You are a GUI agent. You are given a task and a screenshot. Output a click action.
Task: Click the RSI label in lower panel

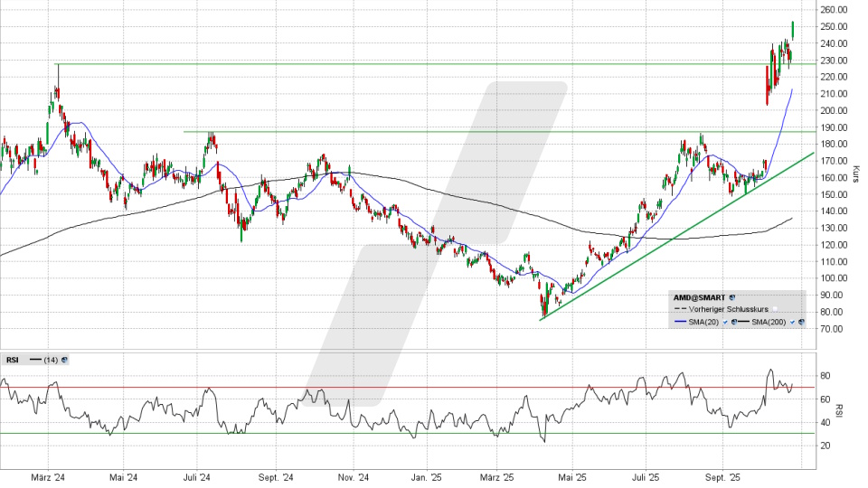(13, 360)
